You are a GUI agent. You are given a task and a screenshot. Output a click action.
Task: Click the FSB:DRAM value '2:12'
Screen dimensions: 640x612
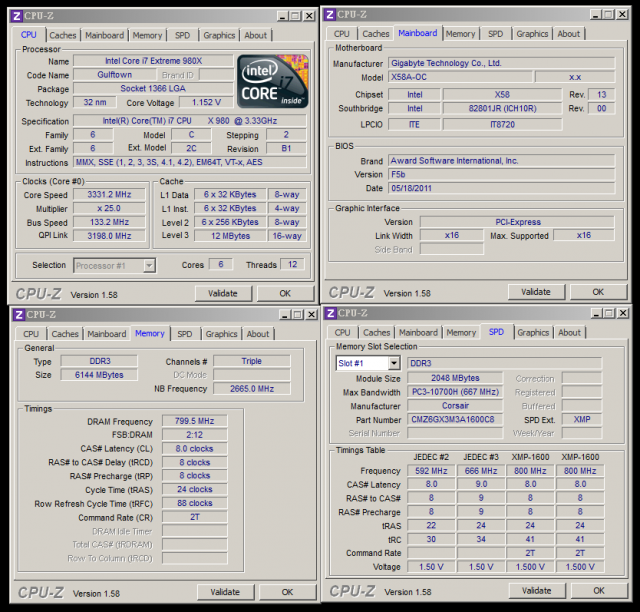click(195, 435)
